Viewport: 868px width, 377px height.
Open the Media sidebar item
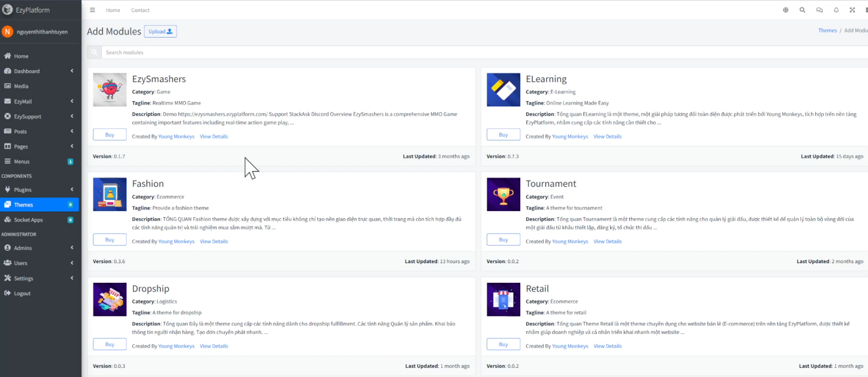click(x=21, y=86)
